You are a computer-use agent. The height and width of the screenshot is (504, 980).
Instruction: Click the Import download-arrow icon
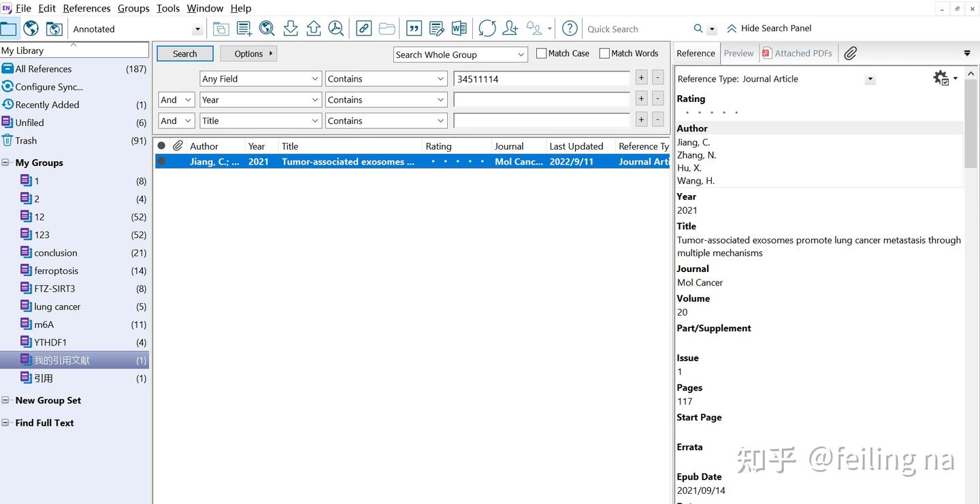click(x=291, y=29)
